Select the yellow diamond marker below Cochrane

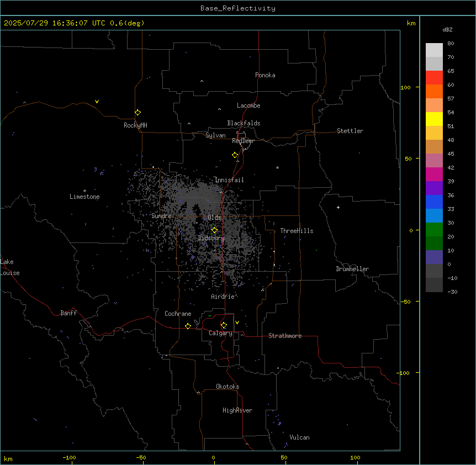[188, 326]
